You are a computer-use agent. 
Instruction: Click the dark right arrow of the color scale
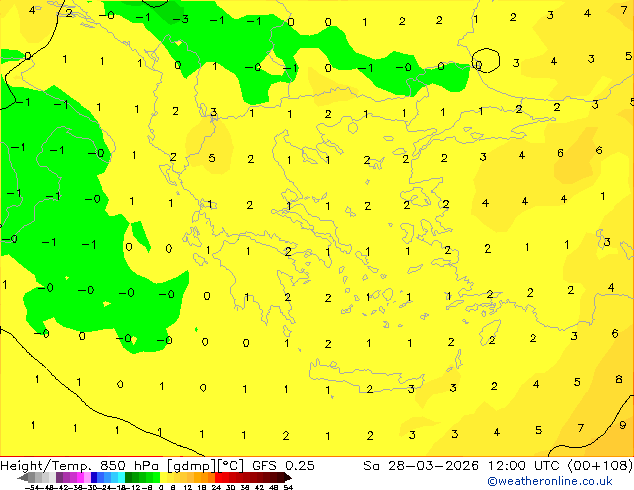[287, 478]
